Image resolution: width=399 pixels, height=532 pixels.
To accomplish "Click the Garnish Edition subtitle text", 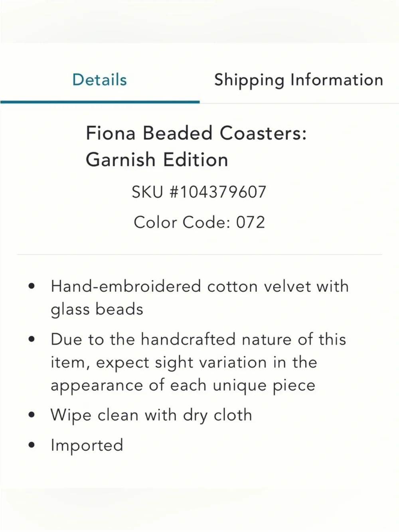I will coord(157,160).
